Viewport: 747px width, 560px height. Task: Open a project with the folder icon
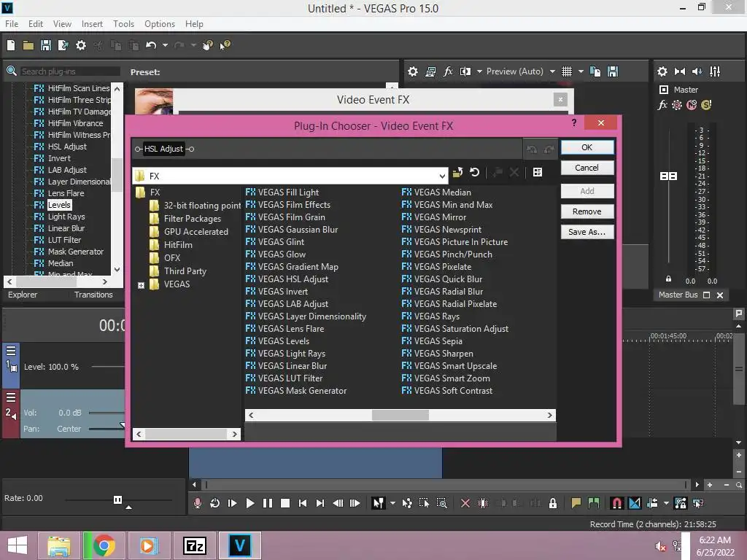pos(28,45)
